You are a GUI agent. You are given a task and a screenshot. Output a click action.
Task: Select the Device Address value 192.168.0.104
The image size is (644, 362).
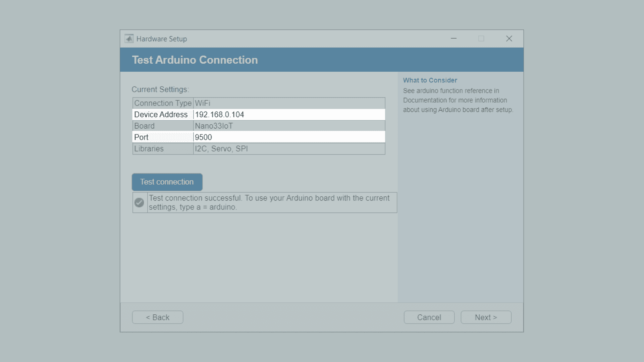[219, 115]
